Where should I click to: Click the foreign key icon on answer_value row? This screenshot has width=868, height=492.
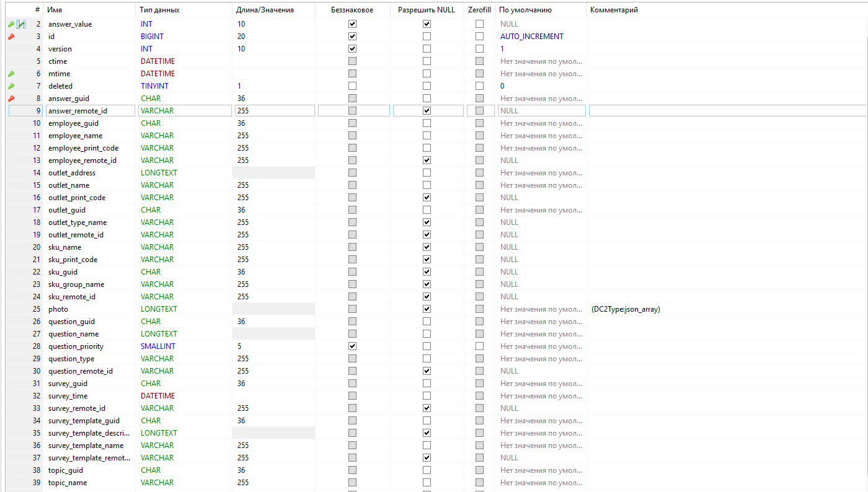tap(21, 24)
